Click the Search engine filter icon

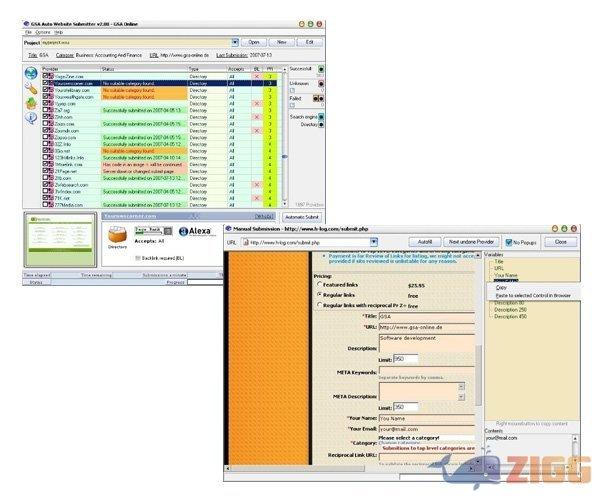pos(321,117)
